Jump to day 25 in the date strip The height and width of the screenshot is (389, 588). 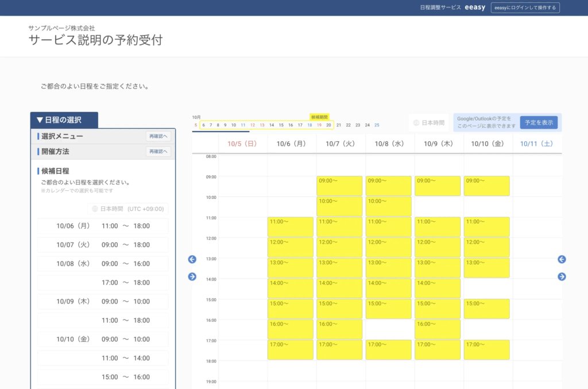pos(377,125)
